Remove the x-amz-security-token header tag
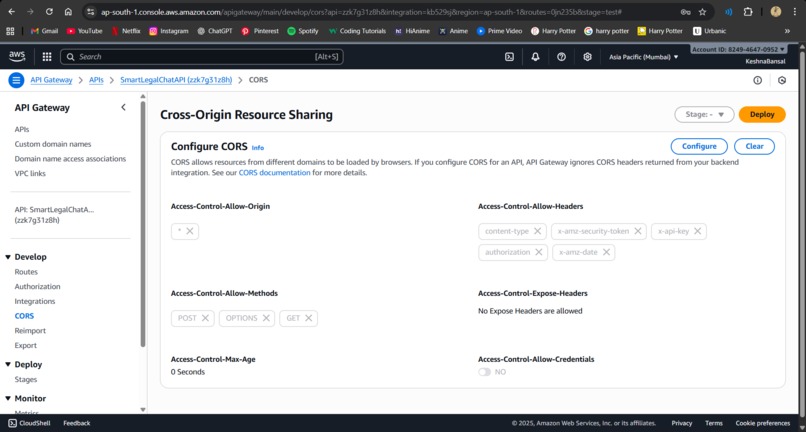Image resolution: width=806 pixels, height=432 pixels. click(x=637, y=231)
